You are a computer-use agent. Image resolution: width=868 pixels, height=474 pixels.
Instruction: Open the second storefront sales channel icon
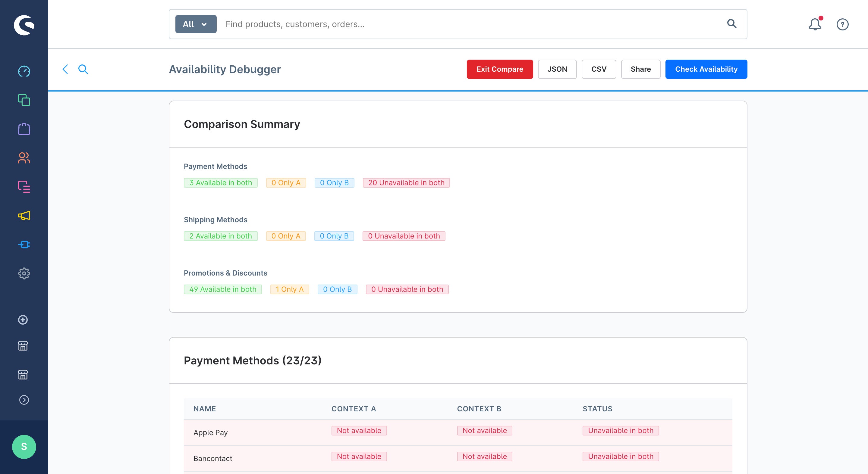[x=23, y=375]
